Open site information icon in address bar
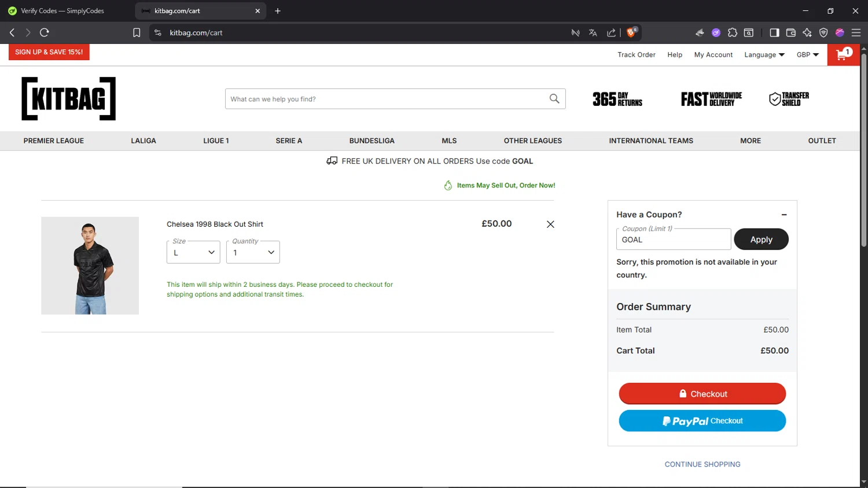 click(x=158, y=33)
